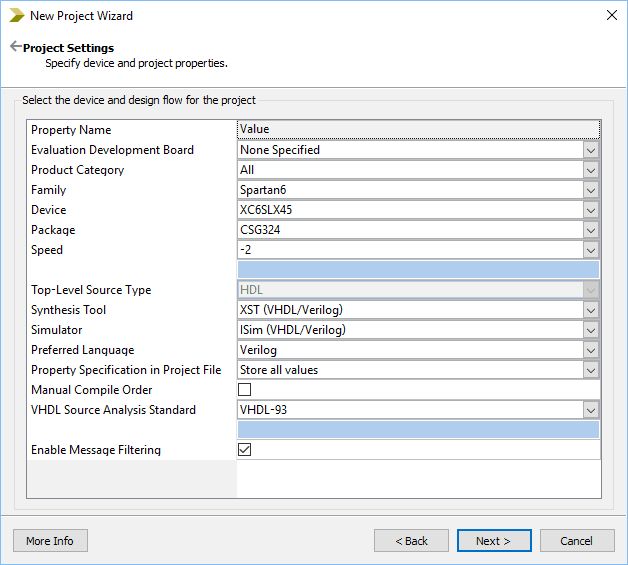628x565 pixels.
Task: Proceed with the Next button
Action: tap(493, 541)
